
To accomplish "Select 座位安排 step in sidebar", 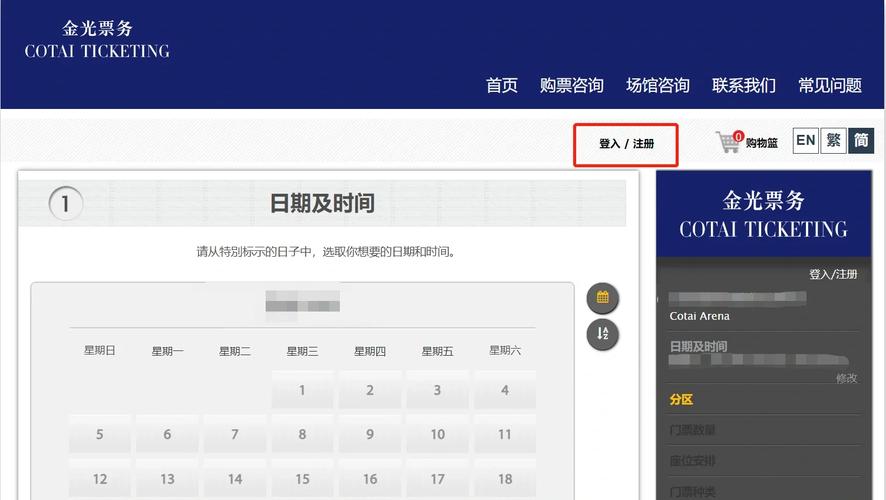I will [692, 460].
